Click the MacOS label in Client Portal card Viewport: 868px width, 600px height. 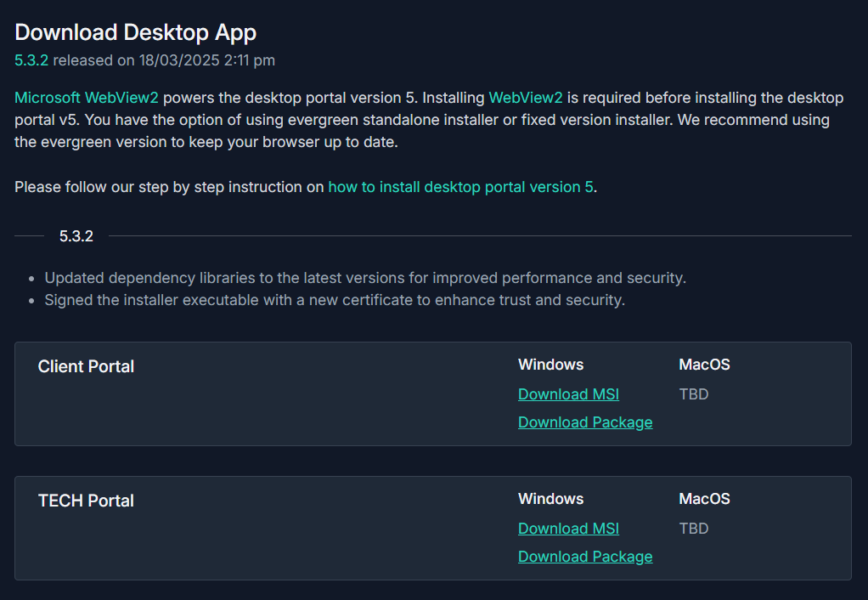click(x=704, y=365)
